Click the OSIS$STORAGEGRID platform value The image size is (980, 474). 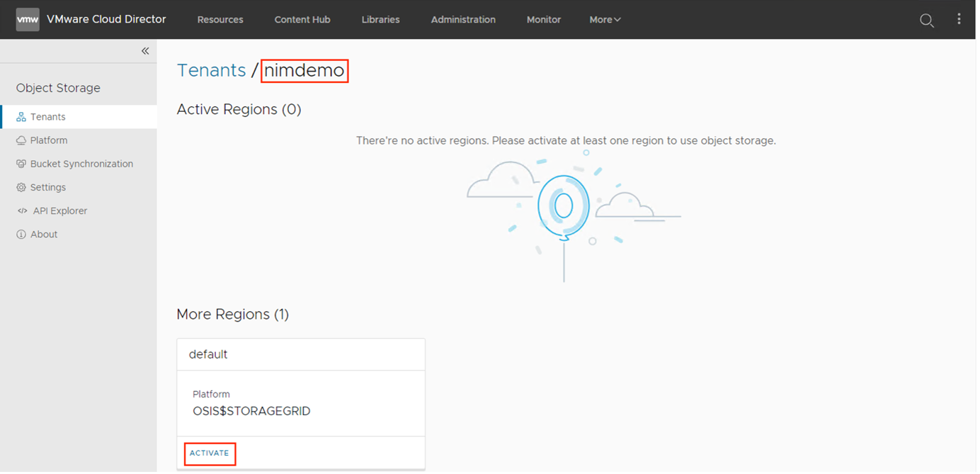251,411
